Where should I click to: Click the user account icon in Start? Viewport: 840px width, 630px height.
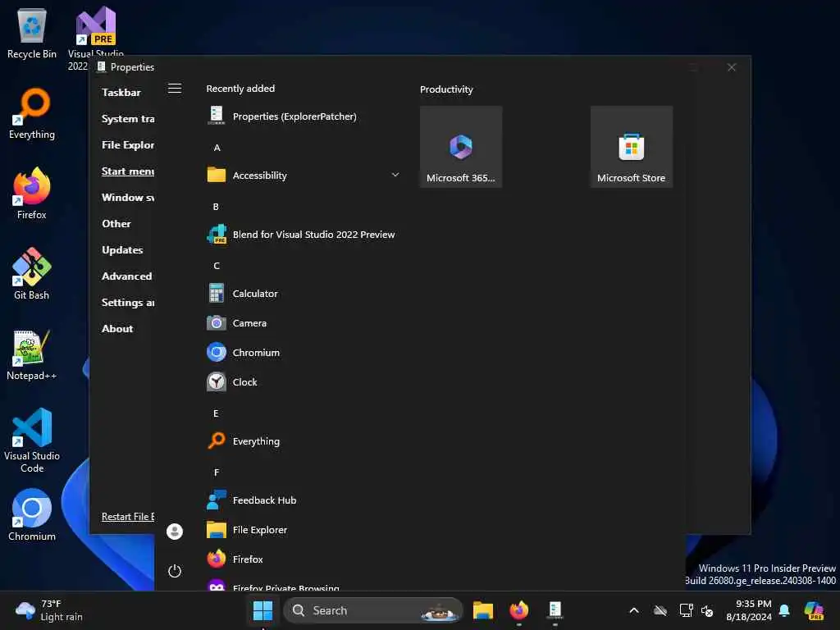pos(175,531)
